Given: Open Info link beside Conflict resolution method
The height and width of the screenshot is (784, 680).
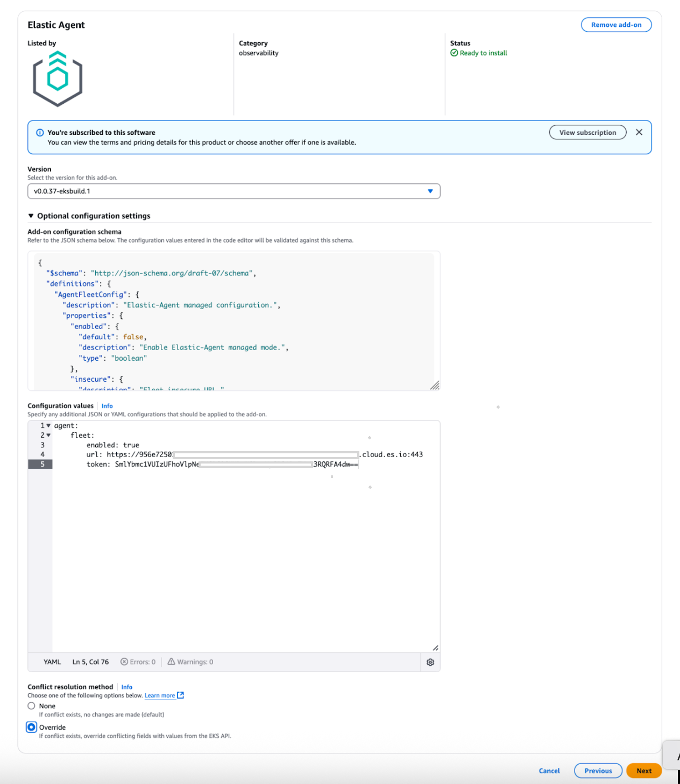Looking at the screenshot, I should coord(126,687).
